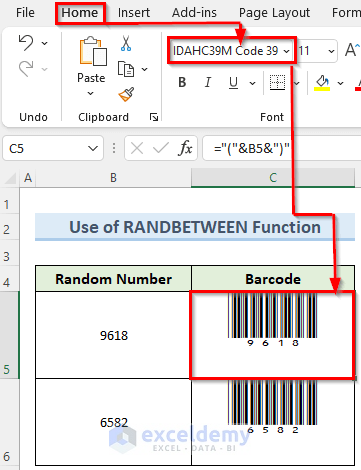Toggle Italic formatting
This screenshot has width=361, height=470.
208,82
